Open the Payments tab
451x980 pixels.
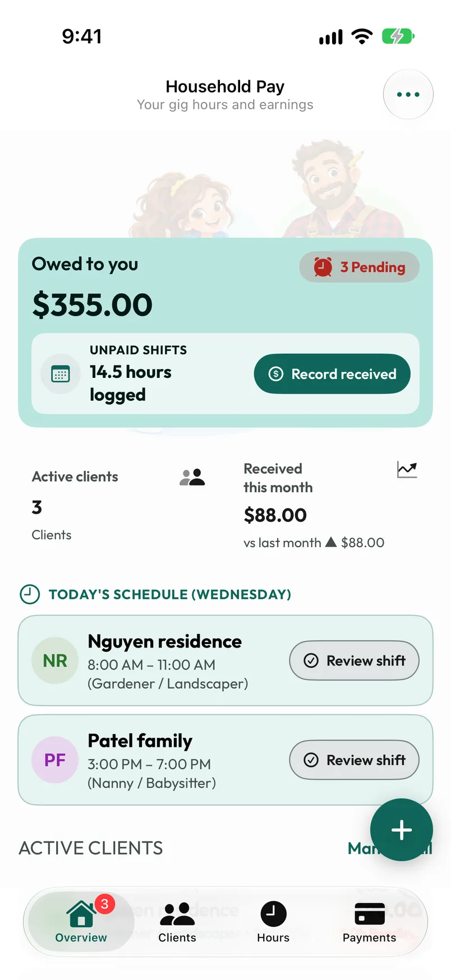pyautogui.click(x=370, y=922)
